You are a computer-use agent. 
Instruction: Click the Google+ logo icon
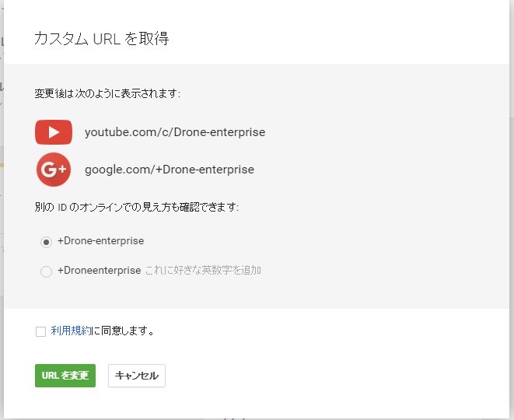[54, 170]
